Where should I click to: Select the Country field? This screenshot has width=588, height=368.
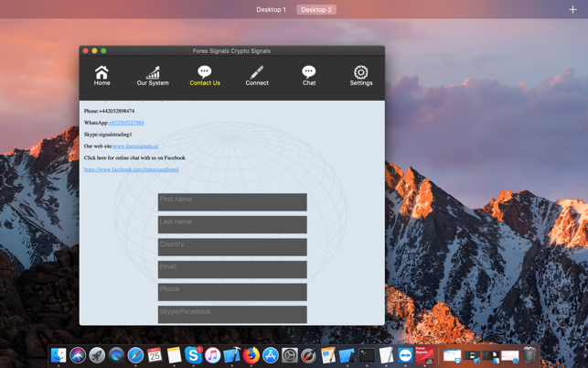pyautogui.click(x=232, y=247)
